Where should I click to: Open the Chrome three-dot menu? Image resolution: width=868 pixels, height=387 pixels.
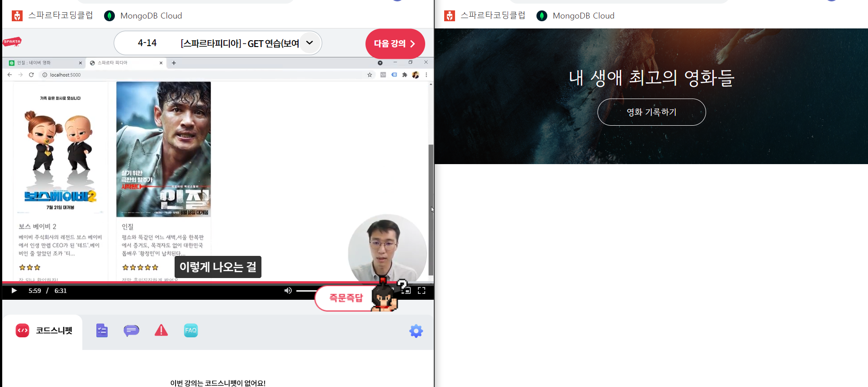click(426, 75)
